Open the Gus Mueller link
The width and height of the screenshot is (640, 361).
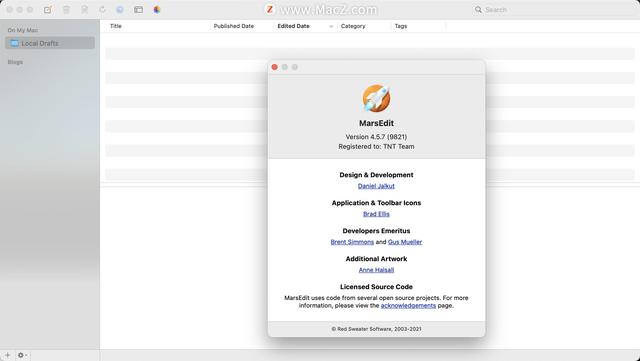[405, 242]
